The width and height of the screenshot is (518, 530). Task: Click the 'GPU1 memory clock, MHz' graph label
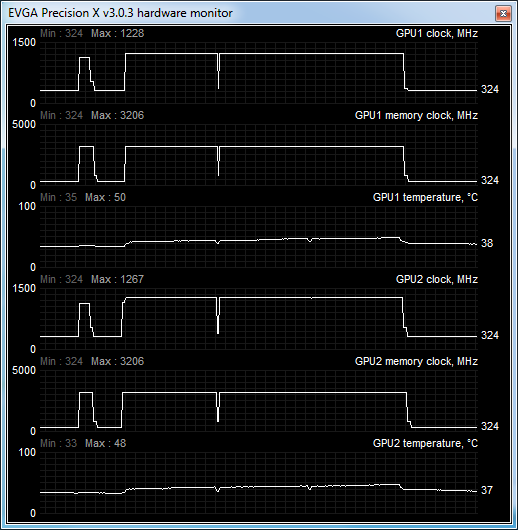[416, 116]
